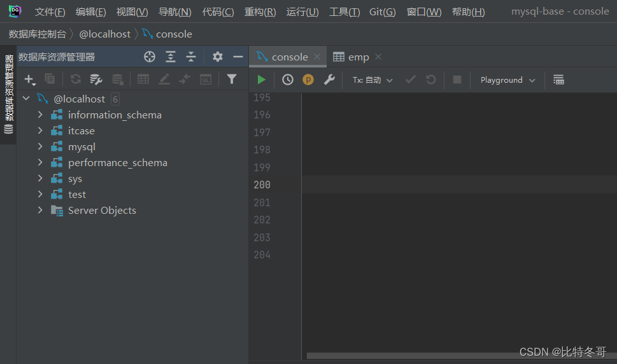Click the filter funnel icon
Screen dimensions: 617x364
(232, 80)
